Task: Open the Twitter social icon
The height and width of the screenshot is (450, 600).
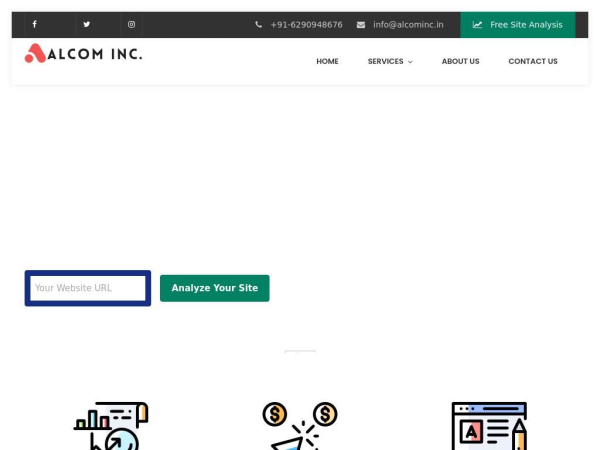Action: coord(86,24)
